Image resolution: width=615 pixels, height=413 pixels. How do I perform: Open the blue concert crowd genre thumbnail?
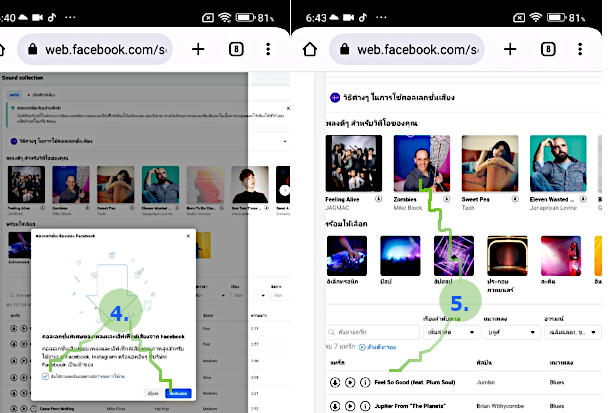coord(400,256)
